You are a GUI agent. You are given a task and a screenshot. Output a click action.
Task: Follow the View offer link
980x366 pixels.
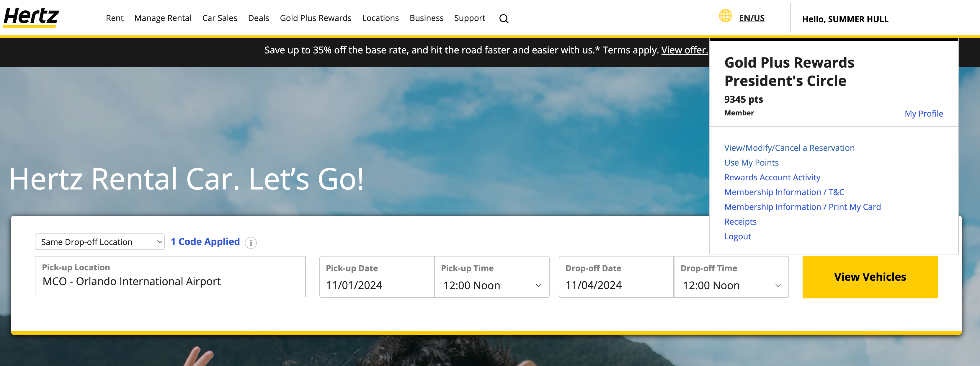(684, 50)
